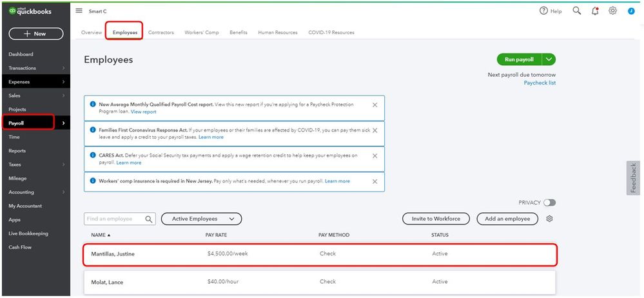Viewport: 644px width, 298px height.
Task: Click the $40.00/hour pay rate cell
Action: pyautogui.click(x=223, y=282)
